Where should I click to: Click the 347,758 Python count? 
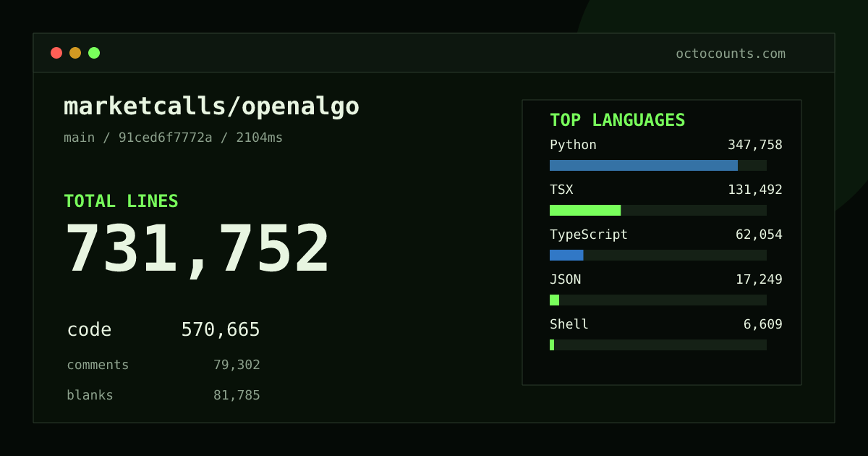click(755, 145)
